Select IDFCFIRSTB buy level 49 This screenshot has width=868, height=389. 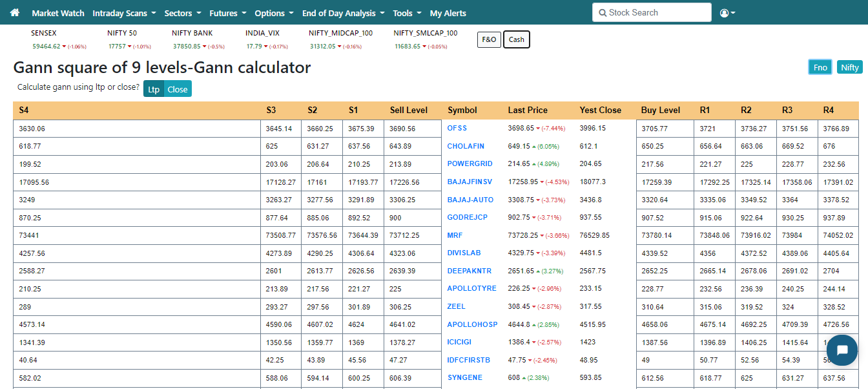646,360
